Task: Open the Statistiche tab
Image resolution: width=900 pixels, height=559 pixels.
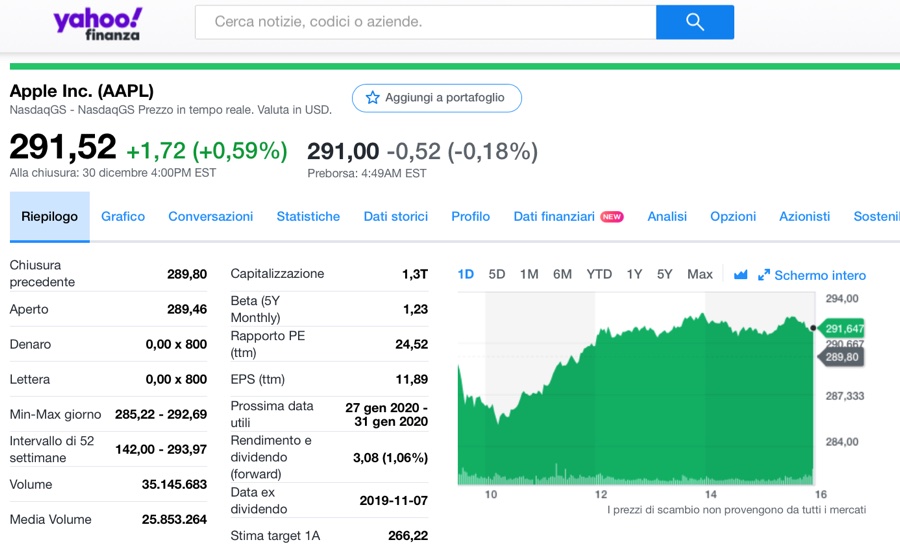Action: tap(308, 216)
